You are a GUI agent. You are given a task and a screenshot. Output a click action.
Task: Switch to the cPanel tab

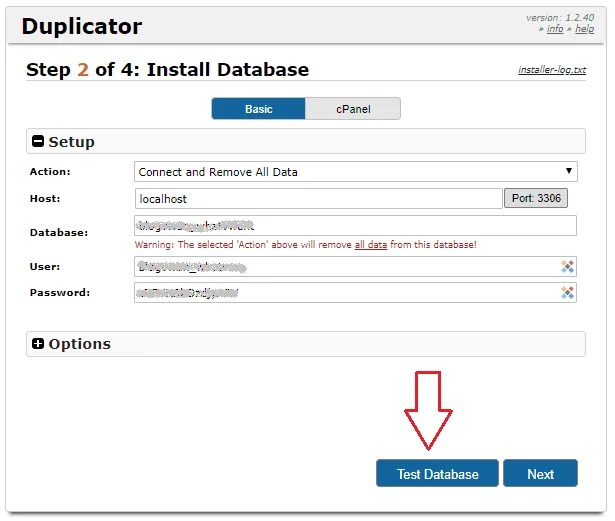tap(353, 109)
